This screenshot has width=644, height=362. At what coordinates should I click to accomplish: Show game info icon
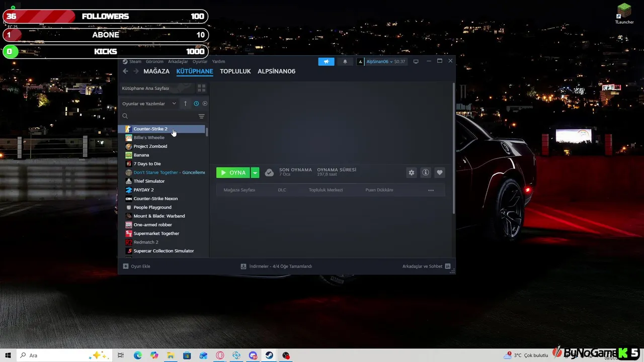[x=426, y=172]
